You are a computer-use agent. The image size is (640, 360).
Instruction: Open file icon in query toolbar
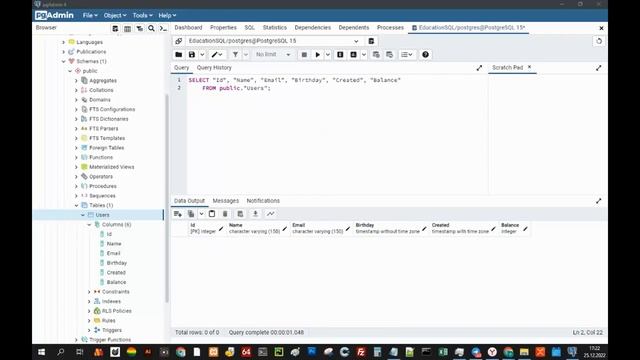coord(178,55)
